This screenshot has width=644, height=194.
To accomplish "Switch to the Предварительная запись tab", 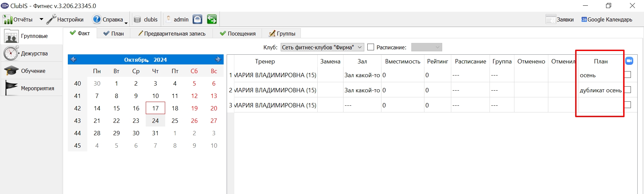I will [x=172, y=34].
